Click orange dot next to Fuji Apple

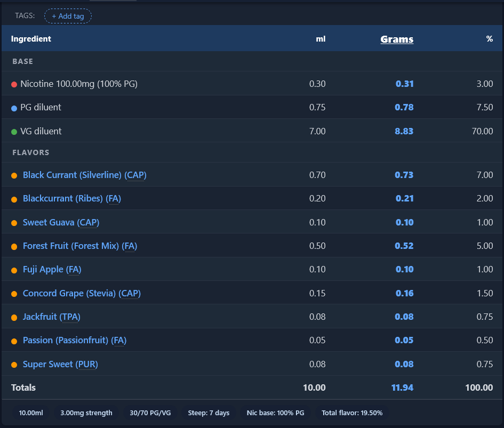coord(14,270)
